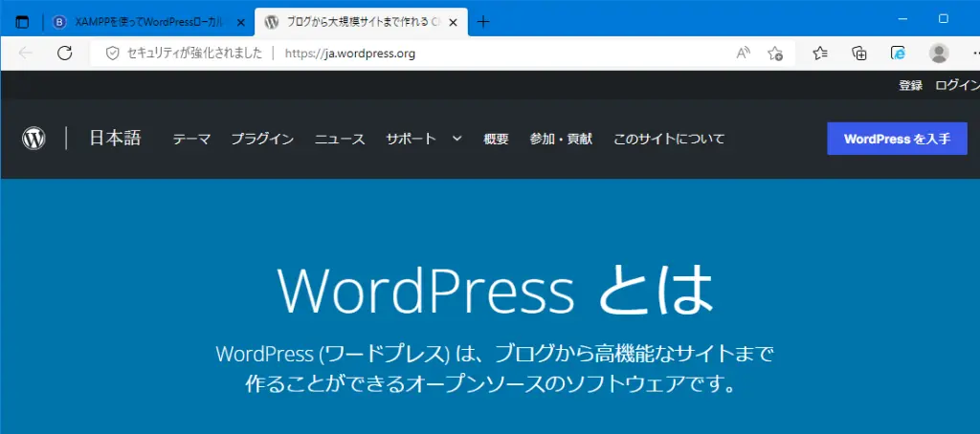Open the security shield info icon
This screenshot has width=980, height=434.
113,54
